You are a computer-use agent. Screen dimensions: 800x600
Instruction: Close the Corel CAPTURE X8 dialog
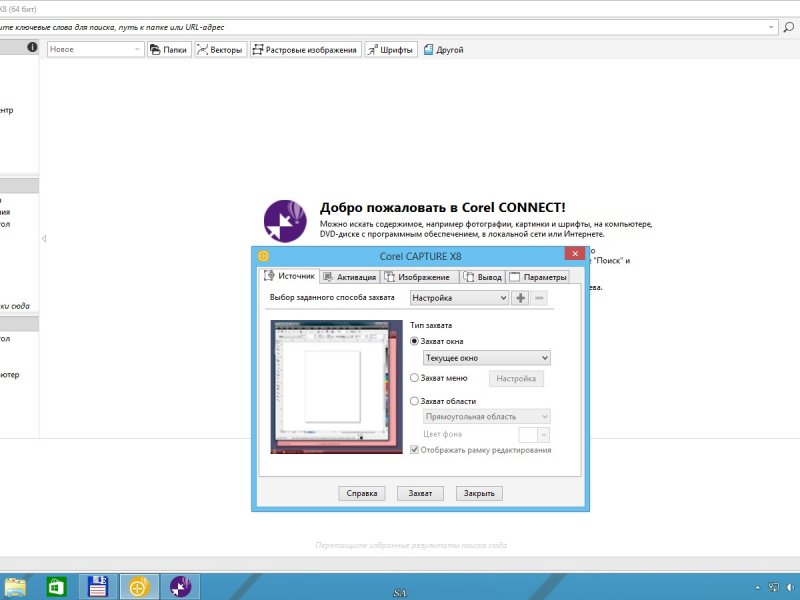tap(575, 254)
